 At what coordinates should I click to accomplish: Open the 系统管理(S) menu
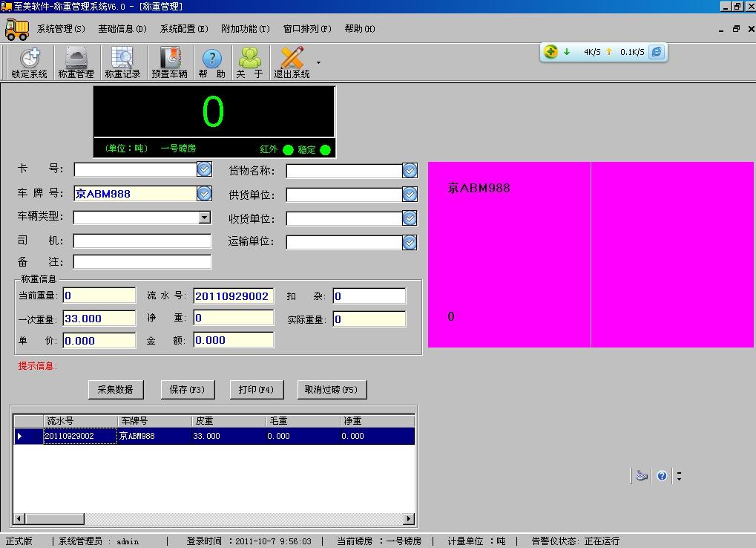[x=61, y=29]
